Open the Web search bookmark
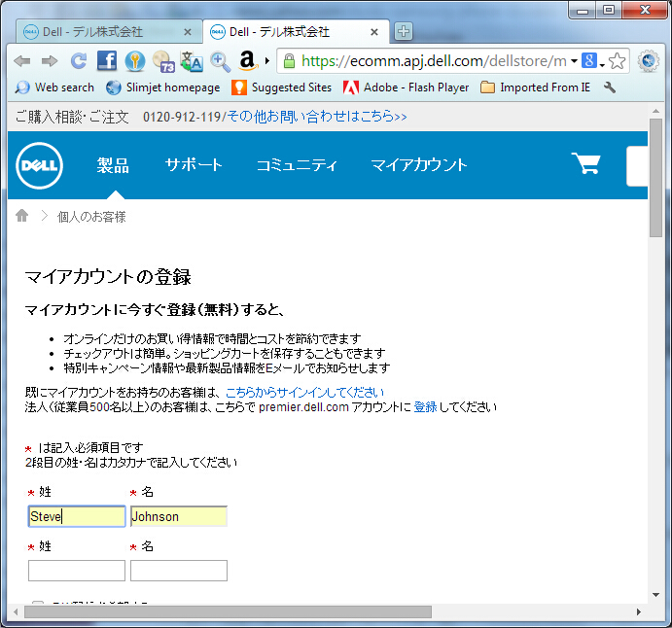672x628 pixels. (54, 87)
